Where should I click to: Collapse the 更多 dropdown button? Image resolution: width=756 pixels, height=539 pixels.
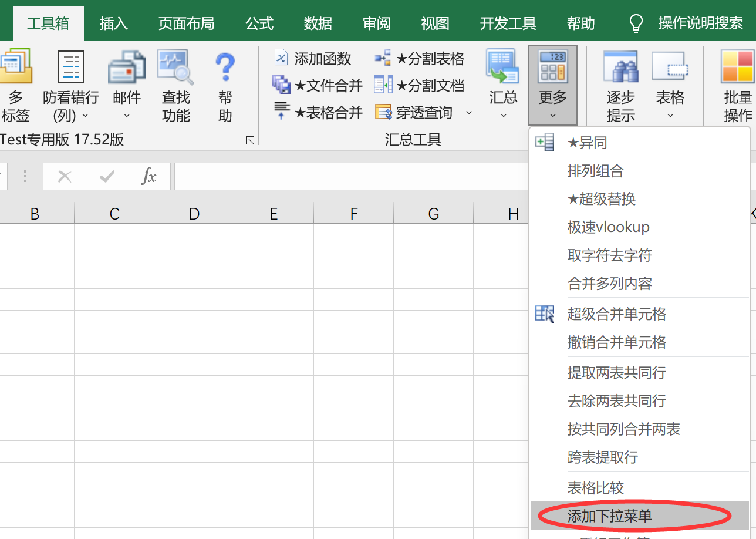tap(552, 85)
